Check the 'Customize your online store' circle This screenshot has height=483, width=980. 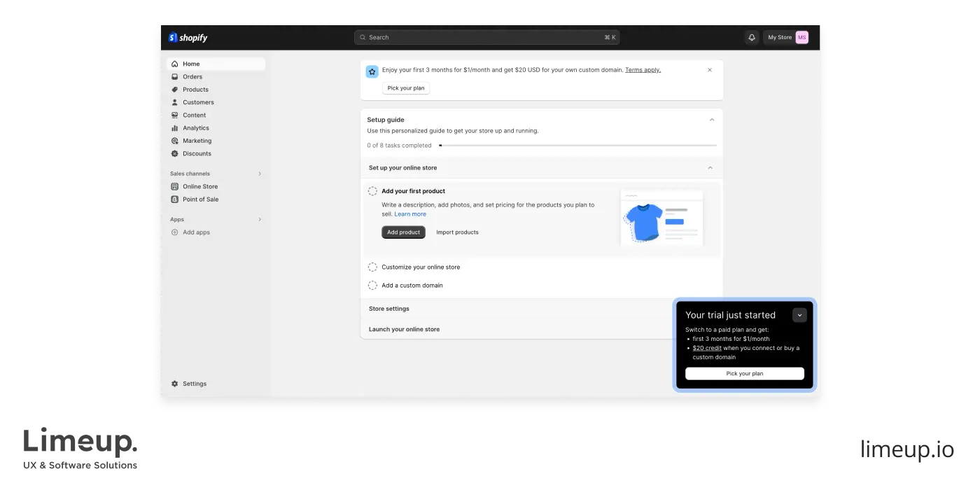tap(372, 267)
